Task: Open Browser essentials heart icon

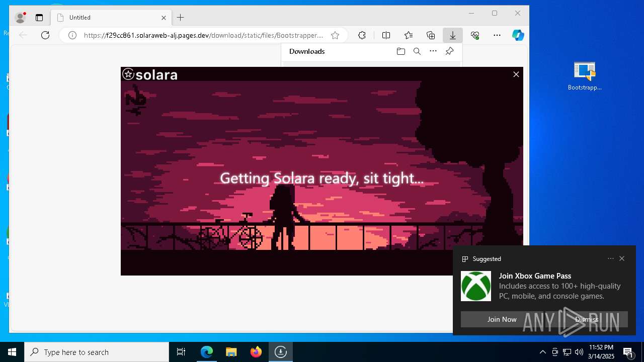Action: coord(475,35)
